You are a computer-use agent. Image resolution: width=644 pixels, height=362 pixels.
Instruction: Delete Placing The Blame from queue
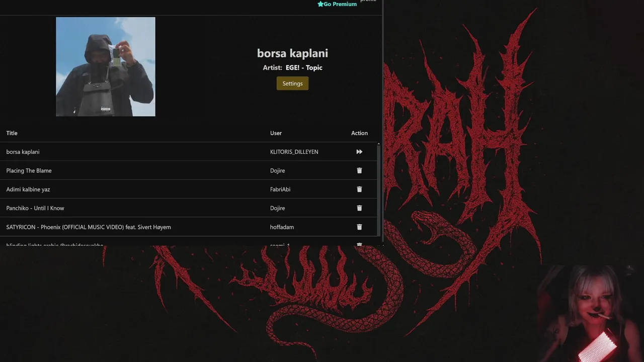359,170
